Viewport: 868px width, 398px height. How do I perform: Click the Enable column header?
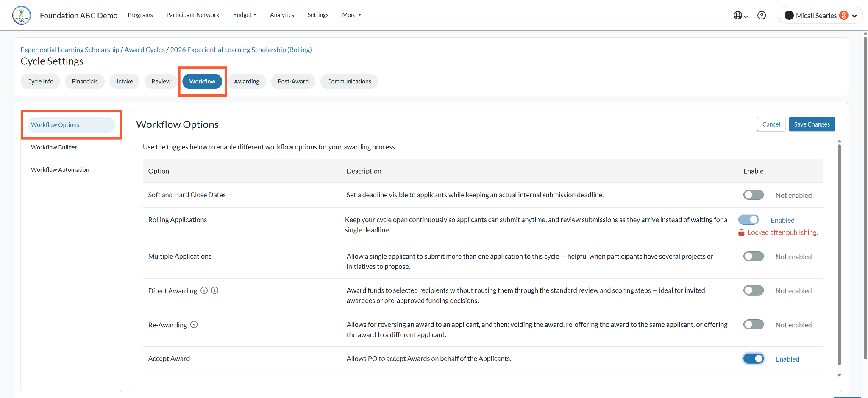coord(753,171)
